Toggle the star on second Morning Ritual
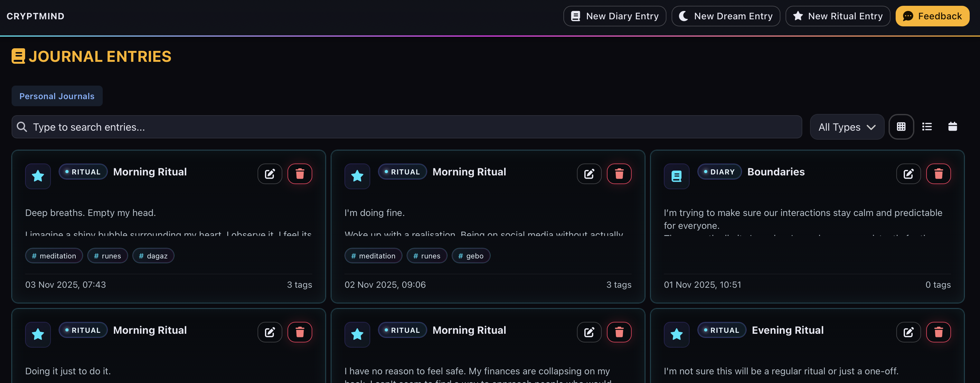The height and width of the screenshot is (383, 980). tap(357, 176)
